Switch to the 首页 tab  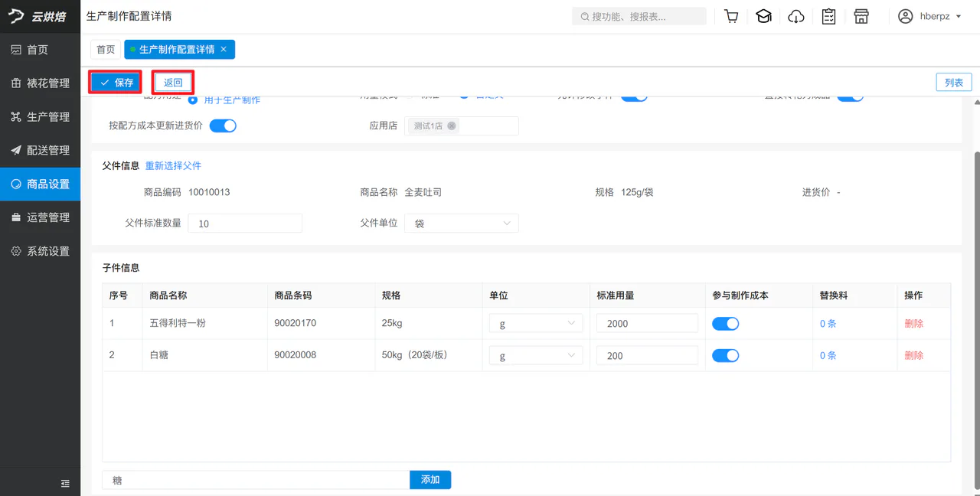106,49
